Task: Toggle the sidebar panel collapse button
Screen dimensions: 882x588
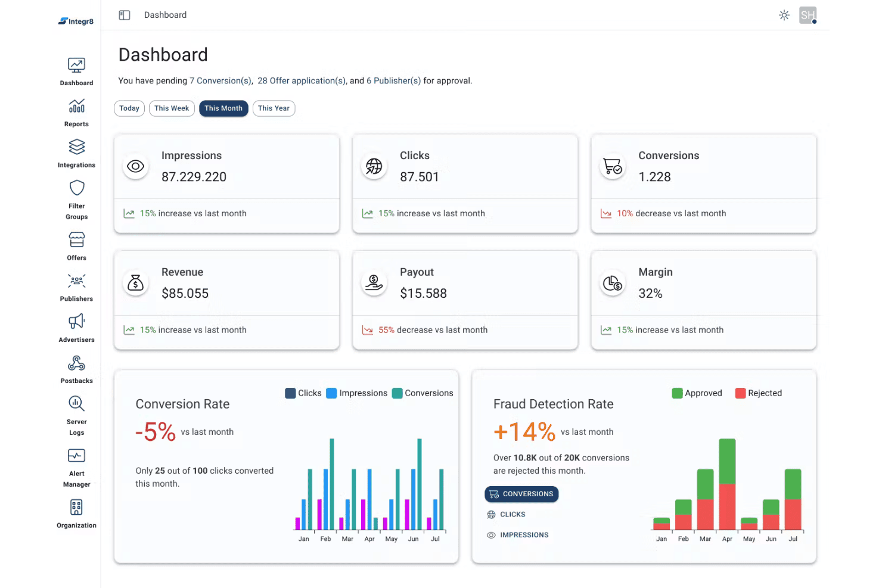Action: 125,15
